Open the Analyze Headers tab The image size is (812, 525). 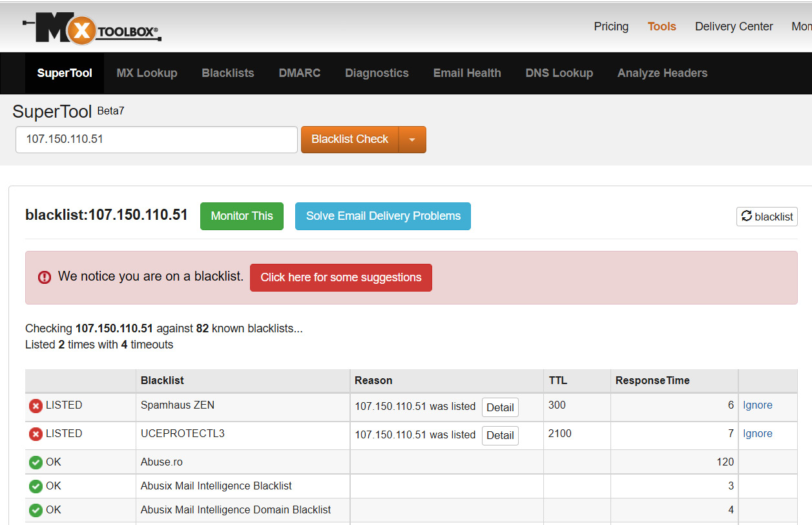coord(662,73)
